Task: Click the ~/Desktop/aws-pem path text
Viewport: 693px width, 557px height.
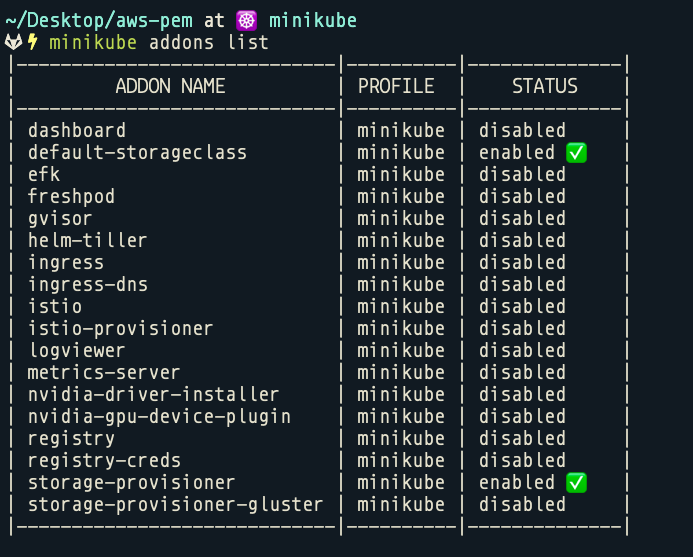Action: coord(99,21)
